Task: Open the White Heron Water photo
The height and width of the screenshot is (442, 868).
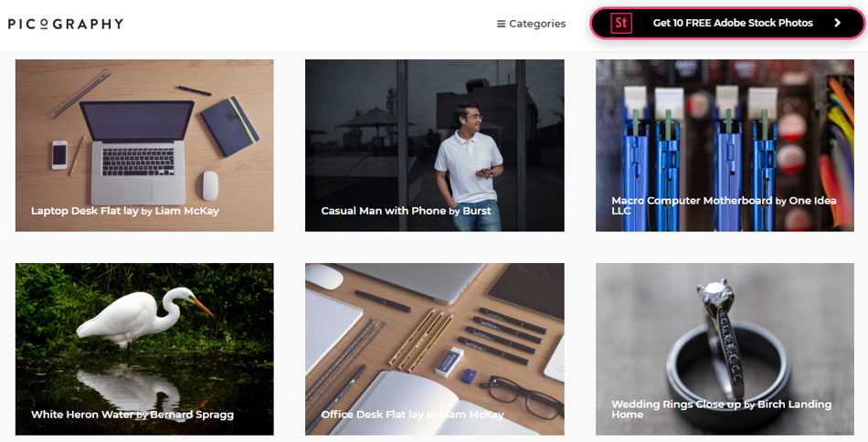Action: click(x=144, y=349)
